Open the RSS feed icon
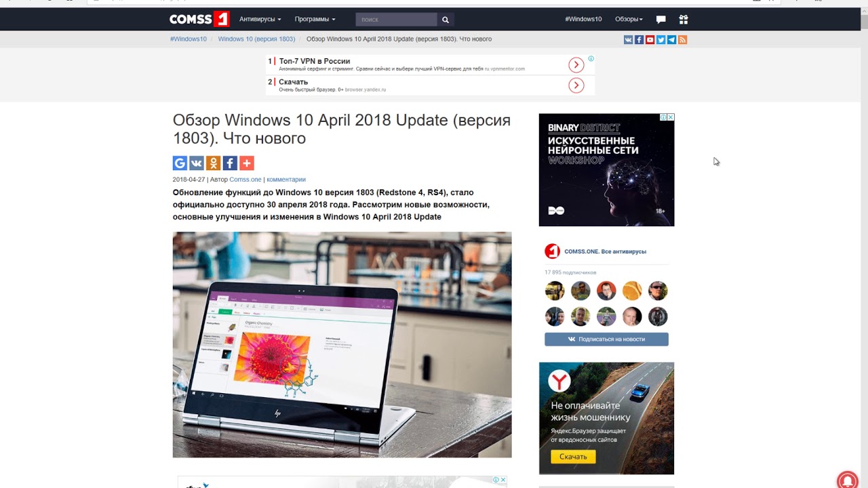This screenshot has height=488, width=868. (x=682, y=40)
